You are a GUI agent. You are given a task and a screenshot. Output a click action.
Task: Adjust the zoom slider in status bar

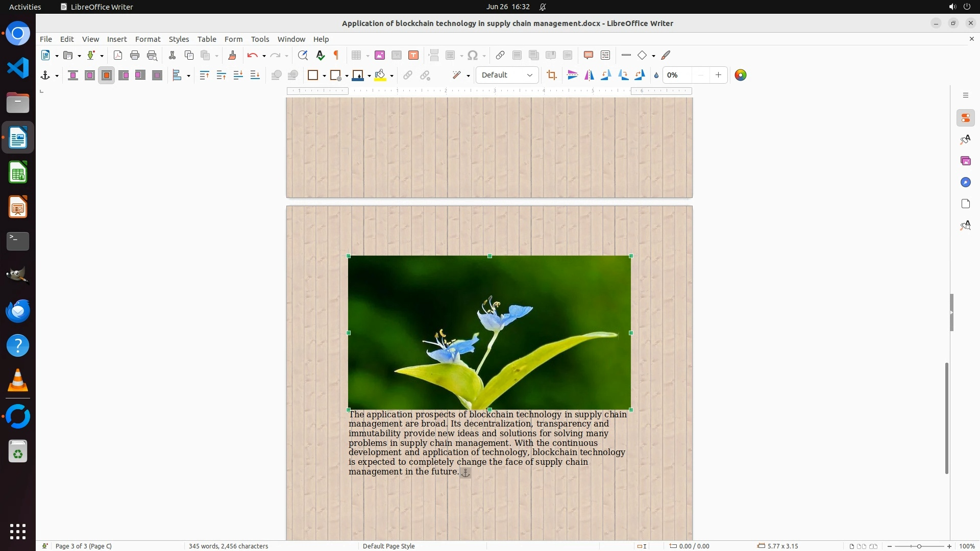click(x=919, y=546)
